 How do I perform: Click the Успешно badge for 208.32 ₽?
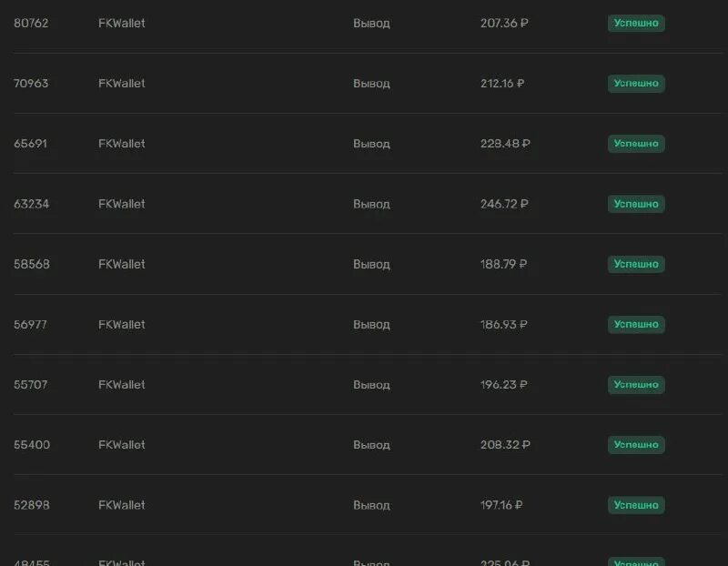(x=636, y=445)
